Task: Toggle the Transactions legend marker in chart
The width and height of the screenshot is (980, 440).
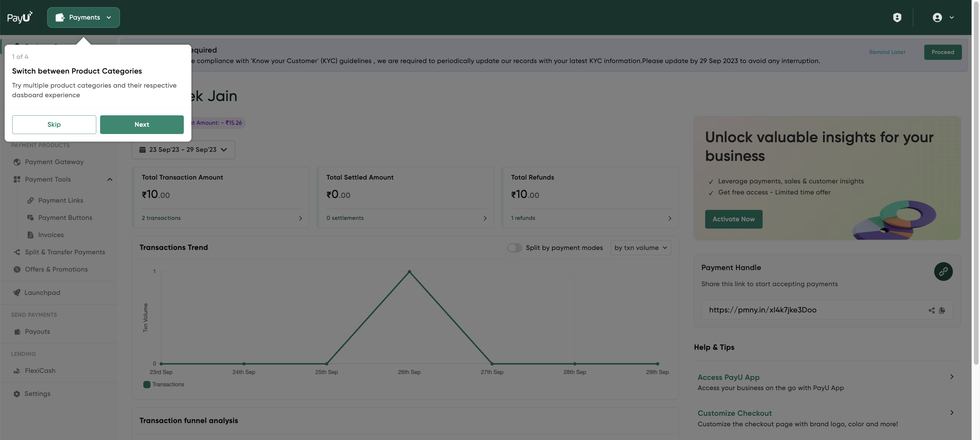Action: (x=147, y=385)
